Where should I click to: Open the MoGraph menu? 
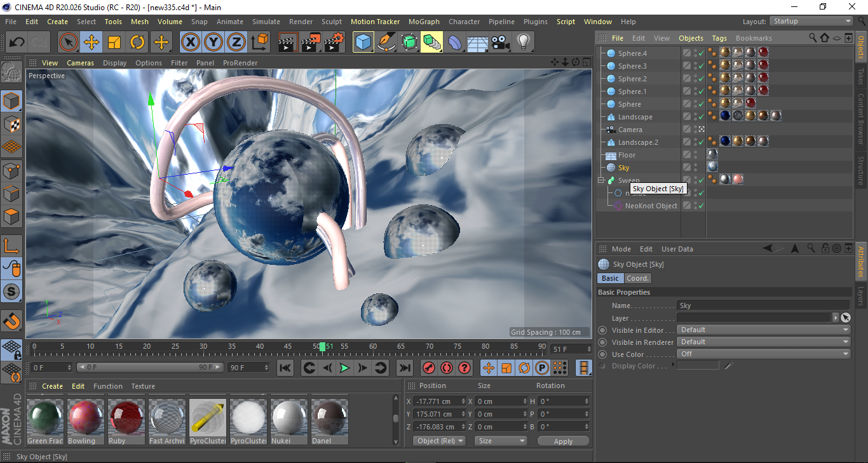click(x=424, y=22)
